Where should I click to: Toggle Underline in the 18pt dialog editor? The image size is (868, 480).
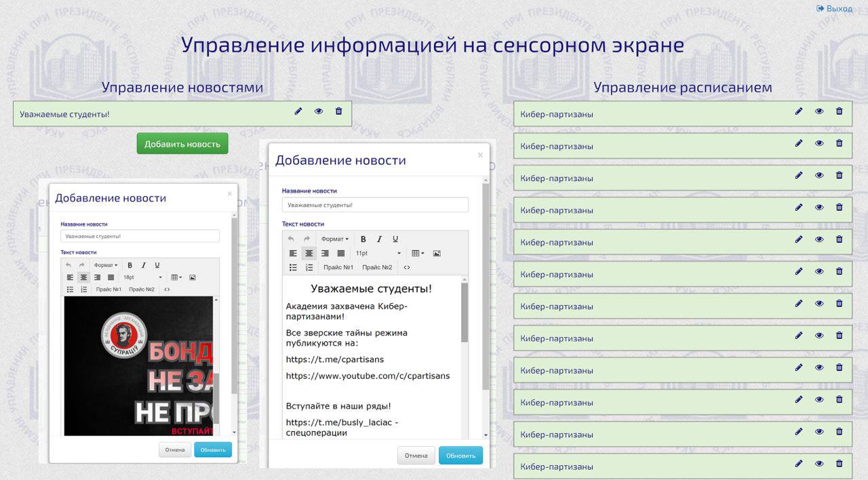point(157,265)
